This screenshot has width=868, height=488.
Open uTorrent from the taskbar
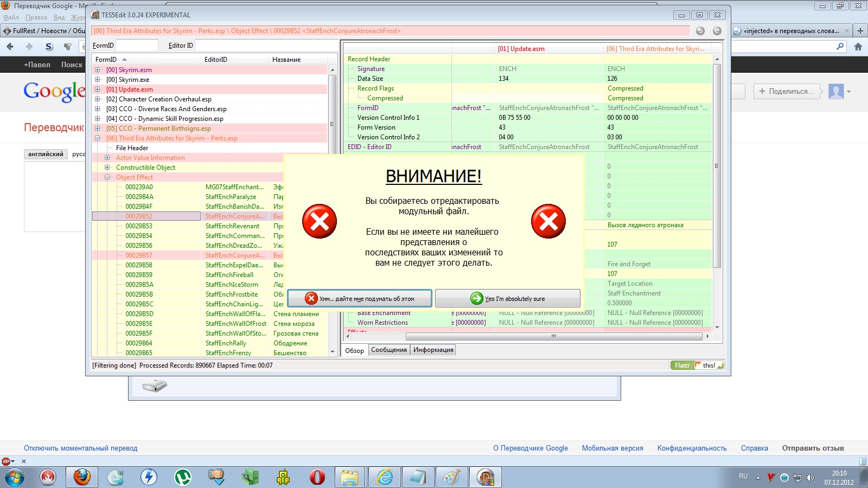coord(183,477)
